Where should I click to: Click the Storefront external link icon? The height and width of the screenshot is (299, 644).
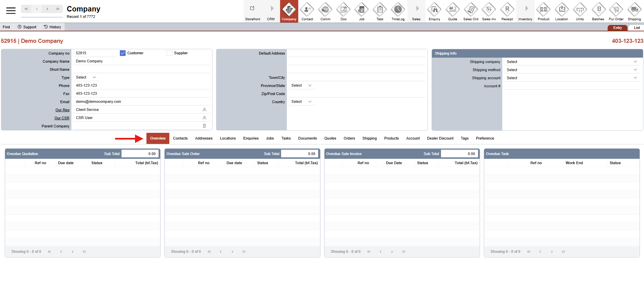(252, 9)
